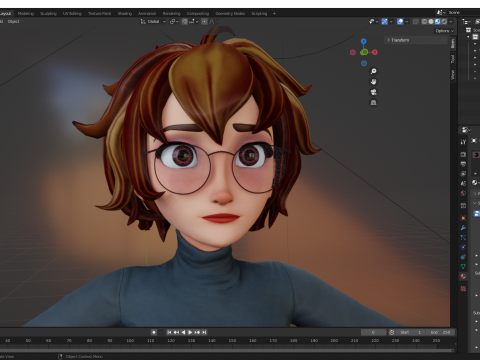
Task: Switch to material preview shading
Action: click(438, 21)
